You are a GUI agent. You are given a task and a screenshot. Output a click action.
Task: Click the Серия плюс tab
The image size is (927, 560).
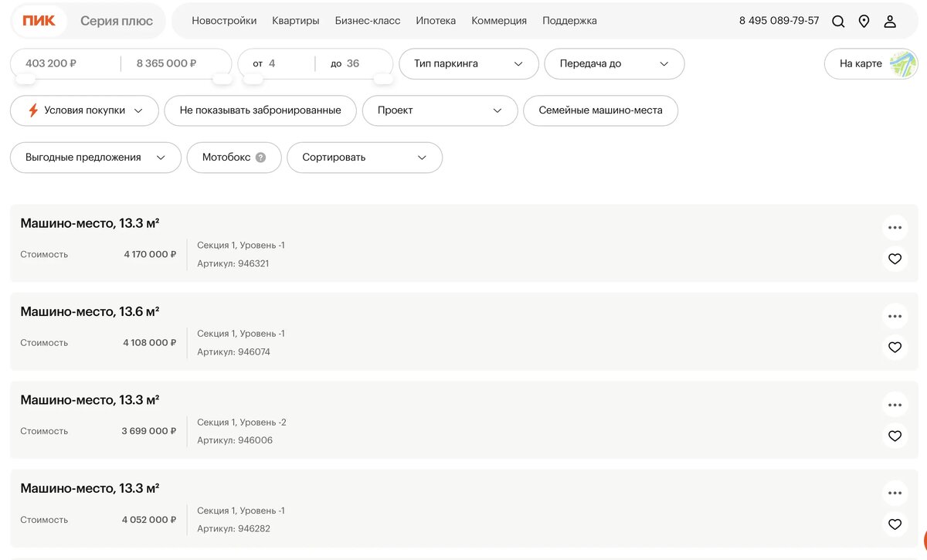click(x=117, y=21)
